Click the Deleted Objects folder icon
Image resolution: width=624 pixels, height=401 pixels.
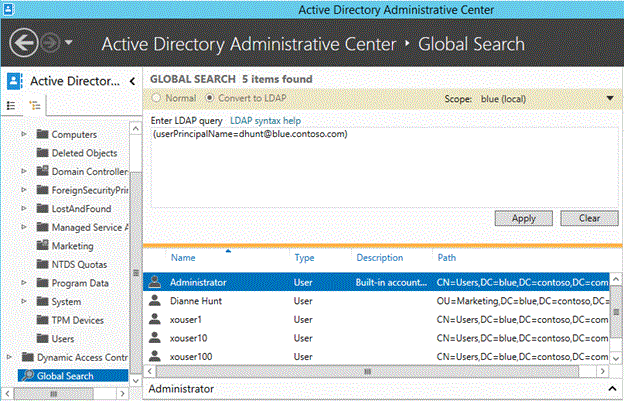pos(42,152)
